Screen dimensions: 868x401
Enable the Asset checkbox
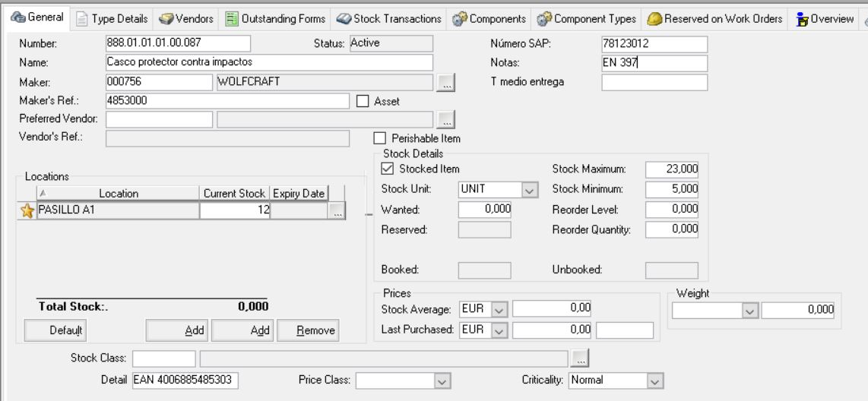(x=363, y=101)
